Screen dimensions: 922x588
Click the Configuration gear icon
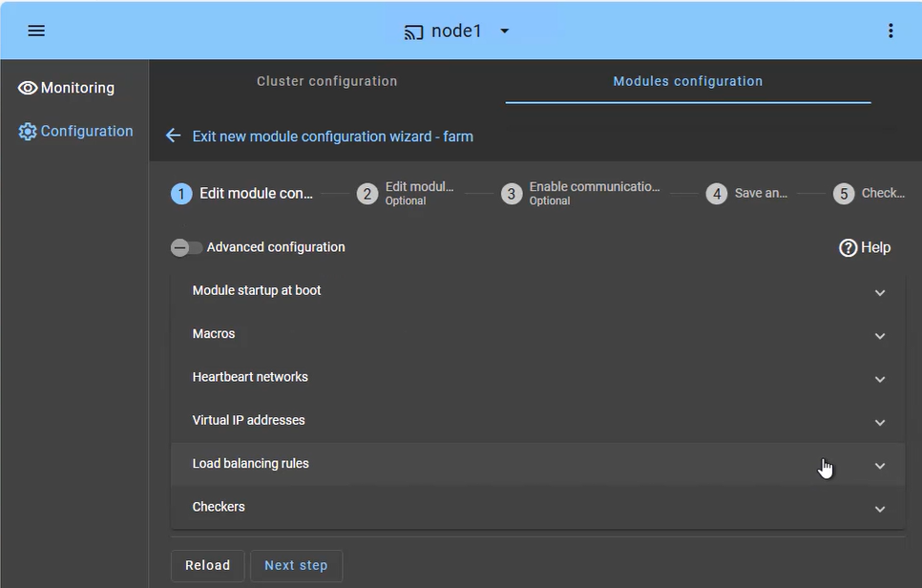[28, 131]
